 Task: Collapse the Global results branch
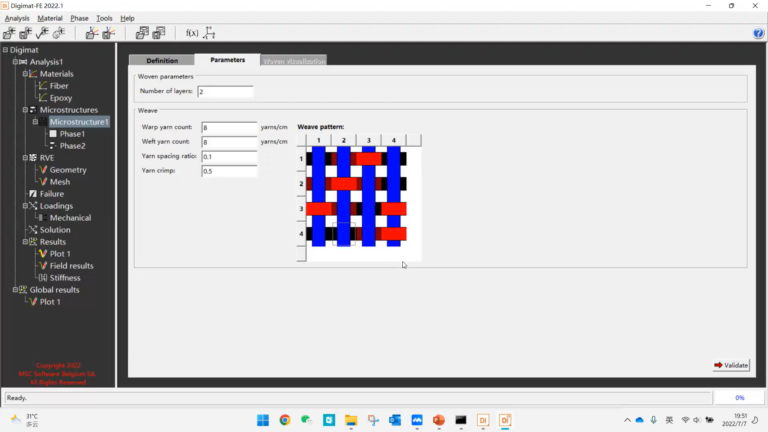15,289
